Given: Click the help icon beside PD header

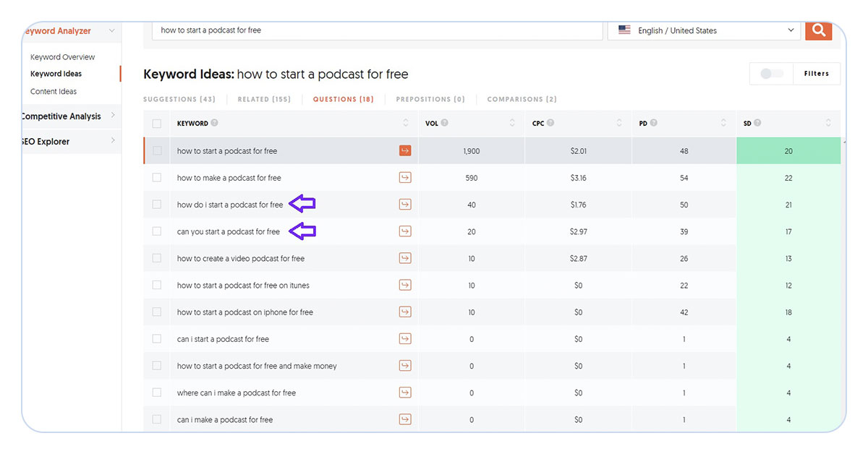Looking at the screenshot, I should [654, 123].
